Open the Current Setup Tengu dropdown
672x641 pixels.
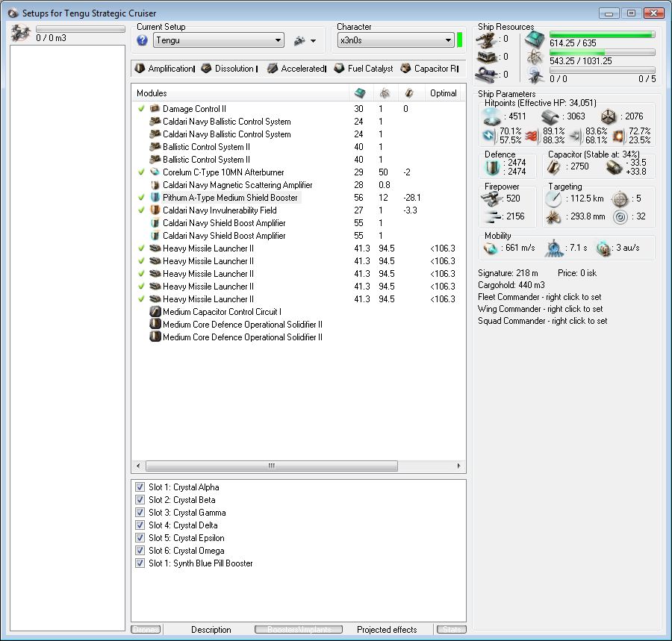pos(219,40)
